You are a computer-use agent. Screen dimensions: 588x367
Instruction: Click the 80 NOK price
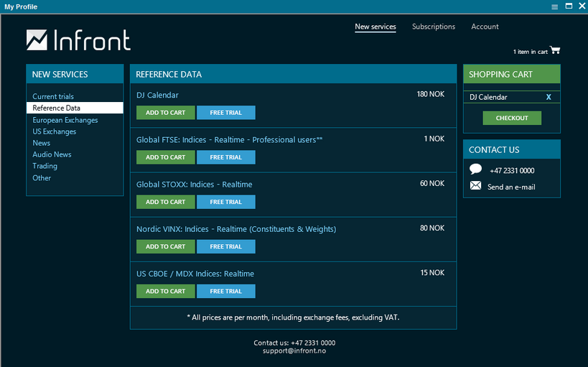432,228
